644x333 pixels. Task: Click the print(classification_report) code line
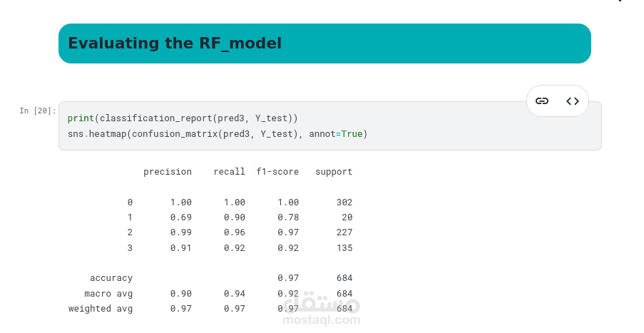tap(183, 118)
